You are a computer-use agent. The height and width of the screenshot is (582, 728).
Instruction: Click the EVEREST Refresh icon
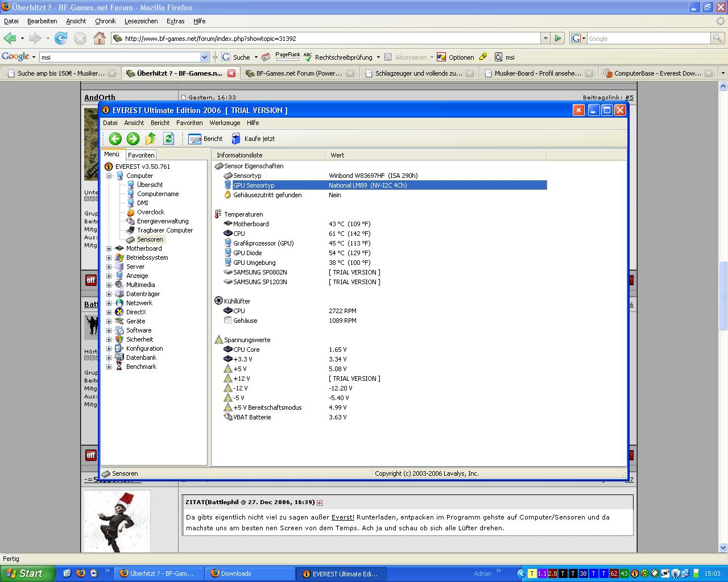pos(168,139)
